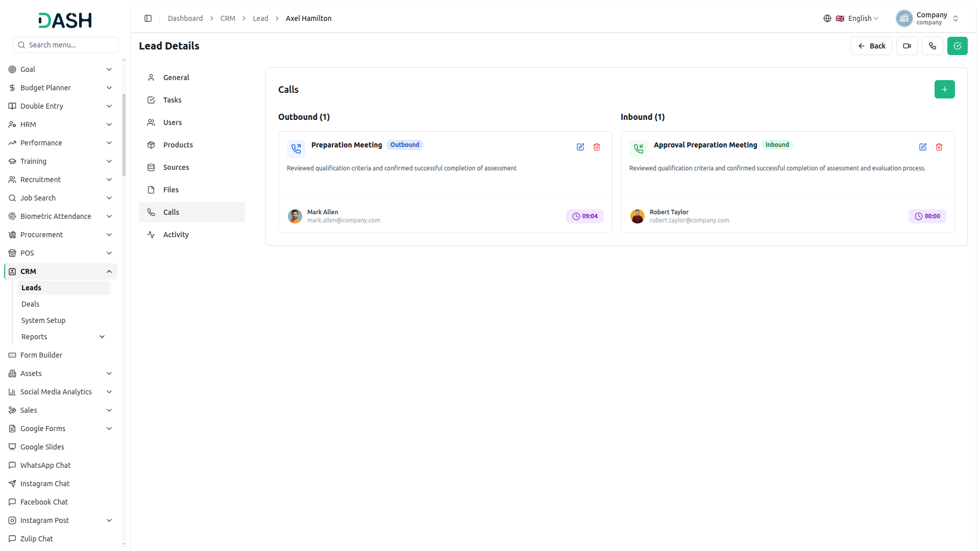Open the General tab

click(192, 78)
